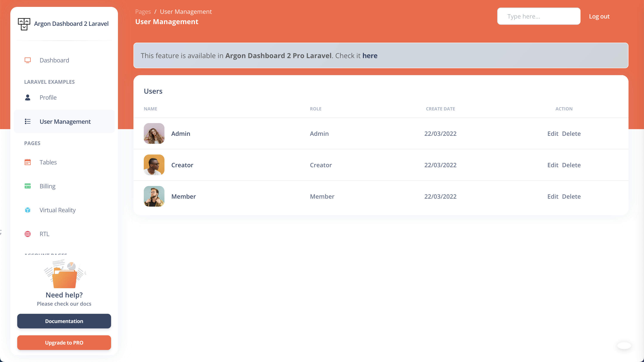Click the User Management list icon
This screenshot has height=362, width=644.
coord(28,122)
